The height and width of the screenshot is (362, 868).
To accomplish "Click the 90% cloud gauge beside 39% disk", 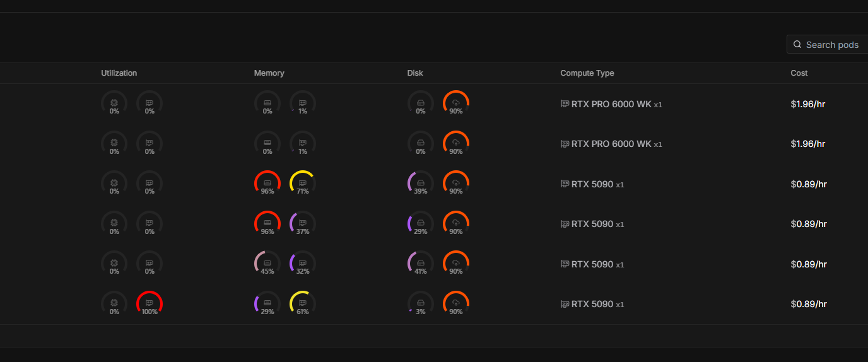I will pos(456,184).
